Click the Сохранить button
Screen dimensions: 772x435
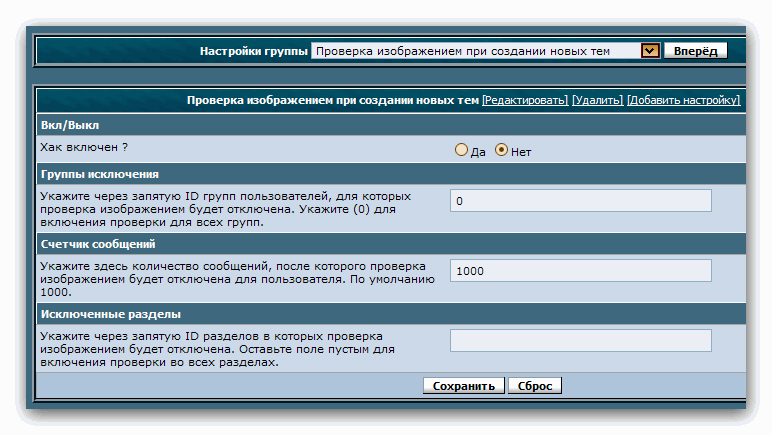tap(464, 386)
